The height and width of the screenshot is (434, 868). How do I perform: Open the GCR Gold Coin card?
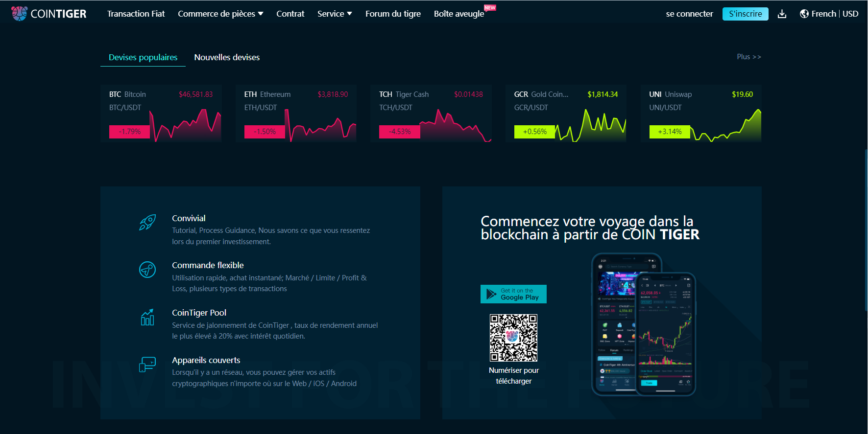[x=566, y=114]
